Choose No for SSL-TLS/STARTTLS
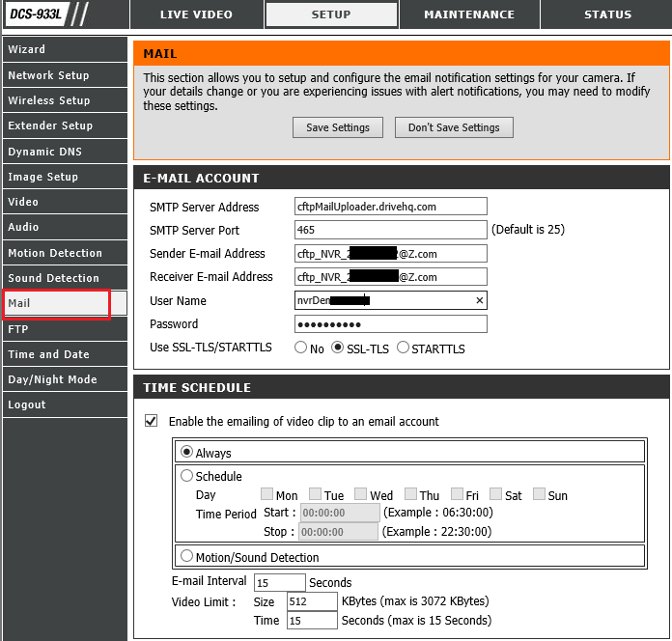This screenshot has width=672, height=641. click(300, 348)
